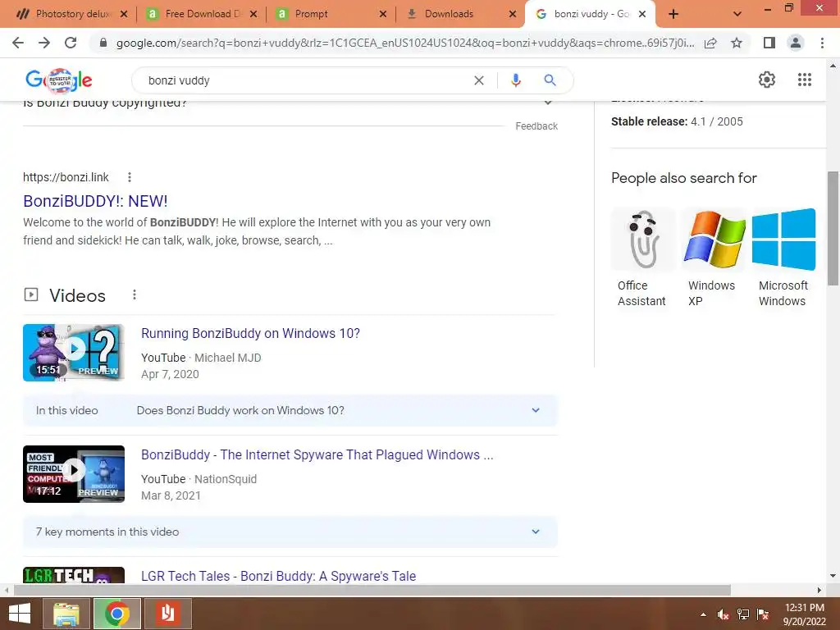Open BonziBuddy Internet Spyware video link
The width and height of the screenshot is (840, 630).
pyautogui.click(x=317, y=454)
